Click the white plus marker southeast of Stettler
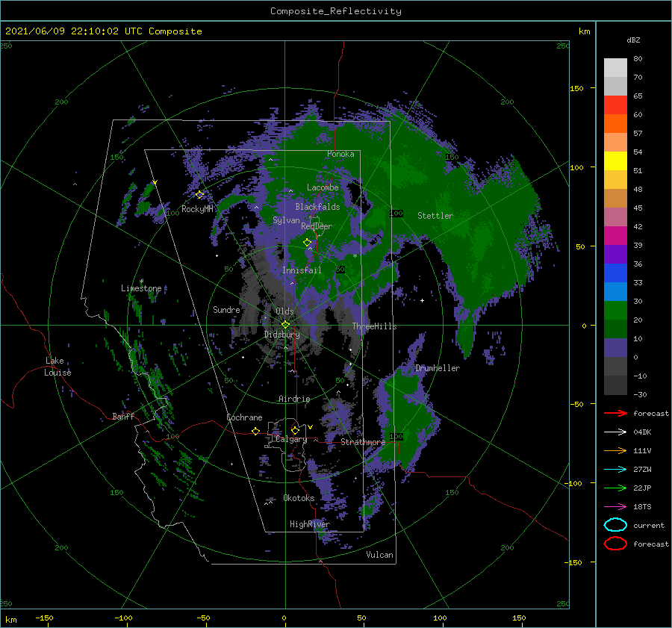 click(x=422, y=300)
